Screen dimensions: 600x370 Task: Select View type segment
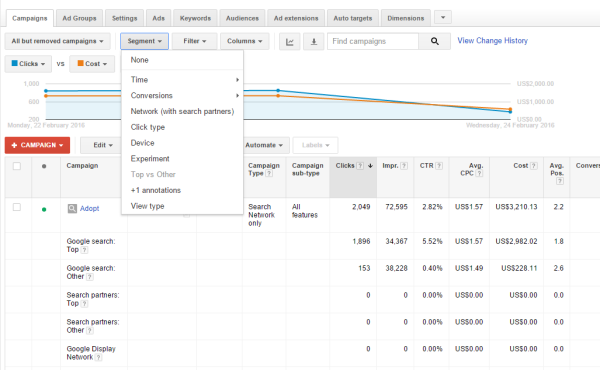tap(183, 206)
